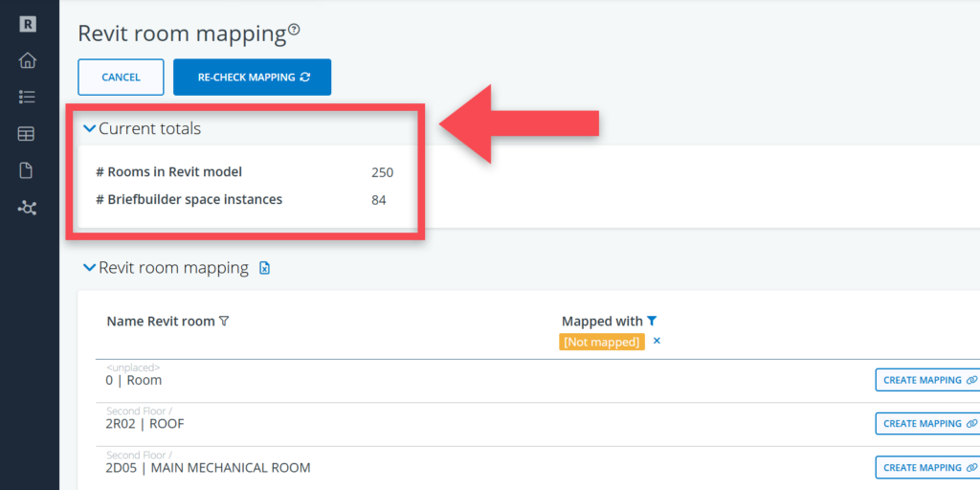Open the integrations nodes sidebar icon
Image resolution: width=980 pixels, height=490 pixels.
27,208
